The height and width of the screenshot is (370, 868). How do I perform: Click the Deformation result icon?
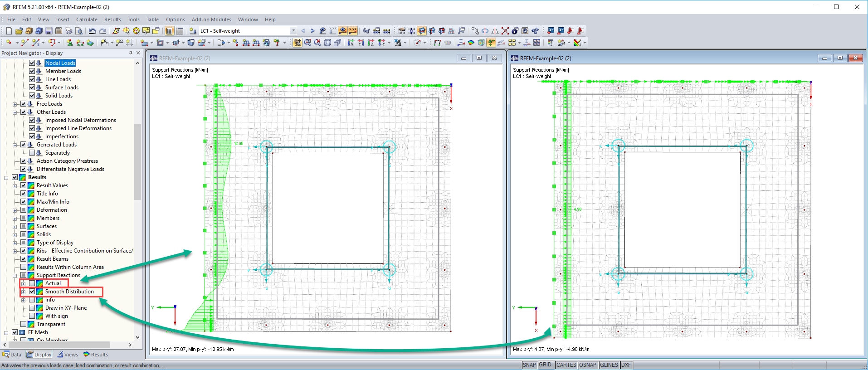click(x=437, y=43)
